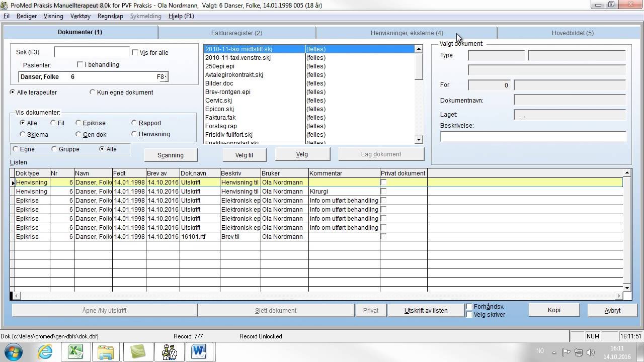This screenshot has height=362, width=644.
Task: Switch to the ProMed doctors taskbar icon
Action: (169, 351)
